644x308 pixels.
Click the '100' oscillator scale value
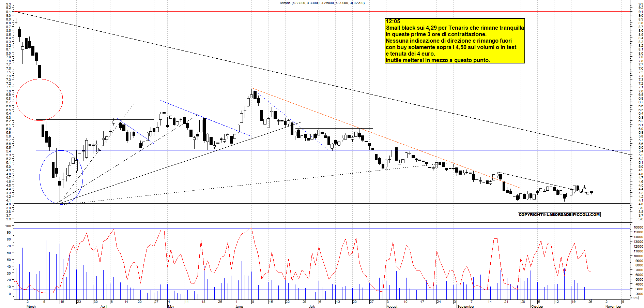pos(7,226)
